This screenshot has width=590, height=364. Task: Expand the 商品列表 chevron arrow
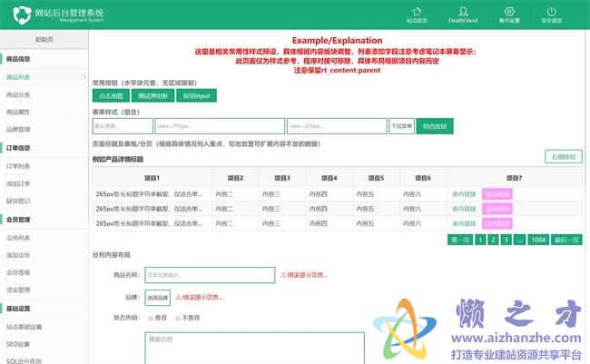pyautogui.click(x=84, y=77)
